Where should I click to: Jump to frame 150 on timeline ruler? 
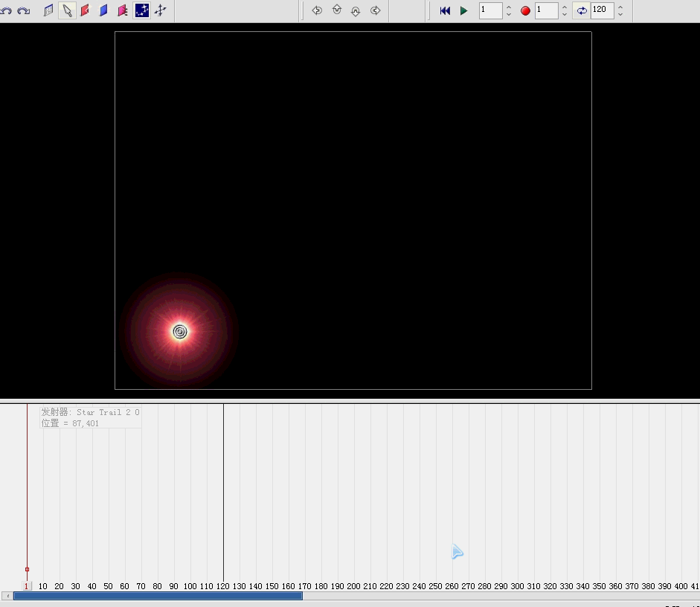coord(272,586)
